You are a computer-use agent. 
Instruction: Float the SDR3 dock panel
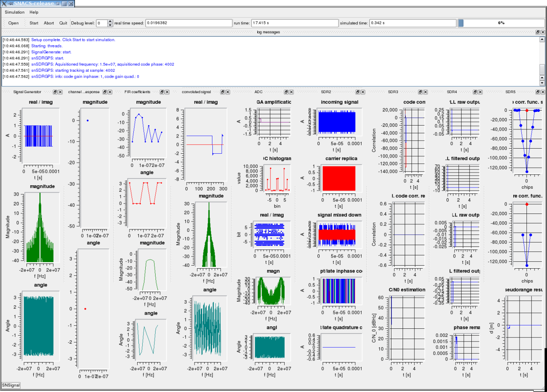pos(420,92)
